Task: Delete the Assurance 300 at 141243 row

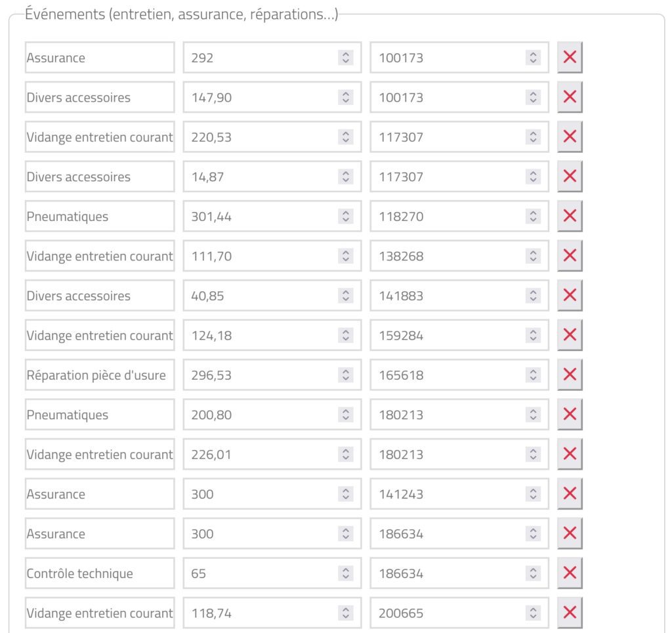Action: coord(570,493)
